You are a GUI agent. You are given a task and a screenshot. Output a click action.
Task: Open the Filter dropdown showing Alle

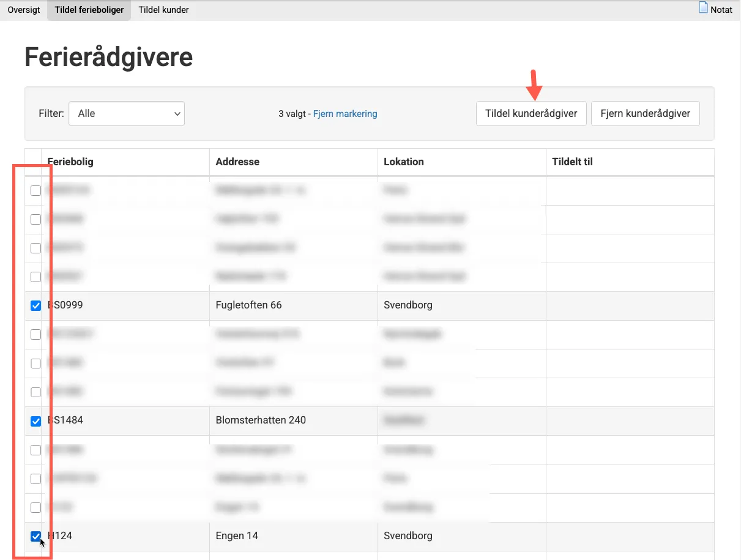pyautogui.click(x=127, y=113)
